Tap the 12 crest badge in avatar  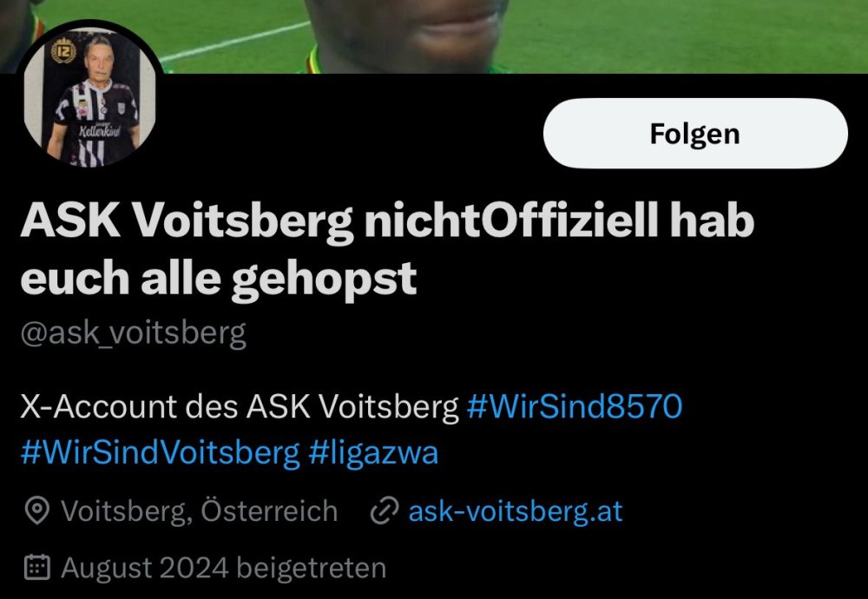click(x=62, y=52)
